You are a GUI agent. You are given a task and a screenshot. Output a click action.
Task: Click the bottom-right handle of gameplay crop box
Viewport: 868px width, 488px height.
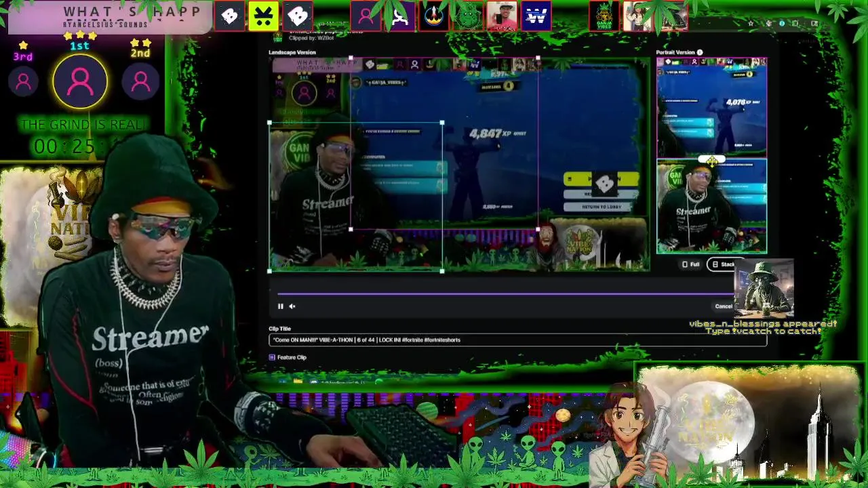(538, 229)
